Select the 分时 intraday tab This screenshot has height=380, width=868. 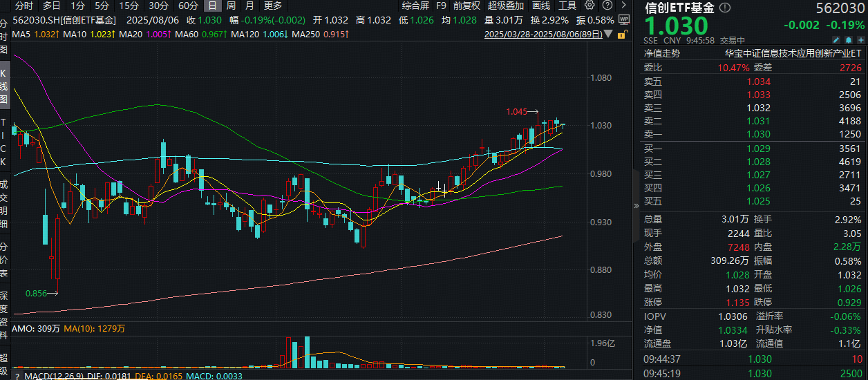tap(23, 6)
